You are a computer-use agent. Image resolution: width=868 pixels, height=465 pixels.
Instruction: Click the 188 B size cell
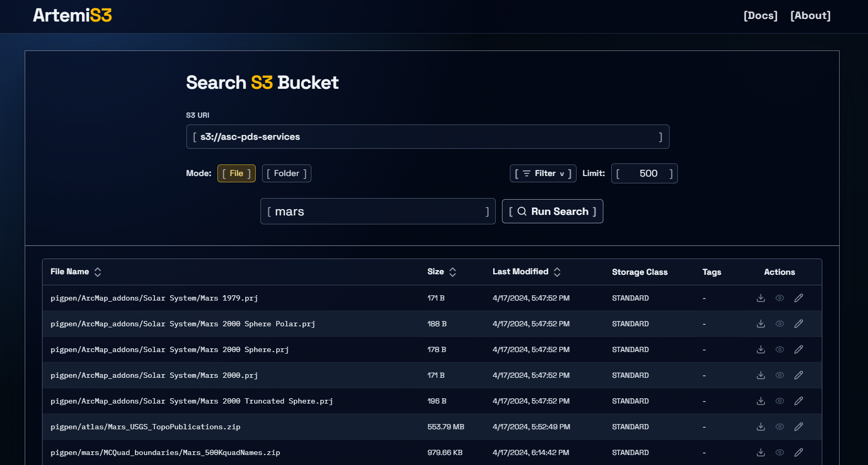pyautogui.click(x=437, y=324)
